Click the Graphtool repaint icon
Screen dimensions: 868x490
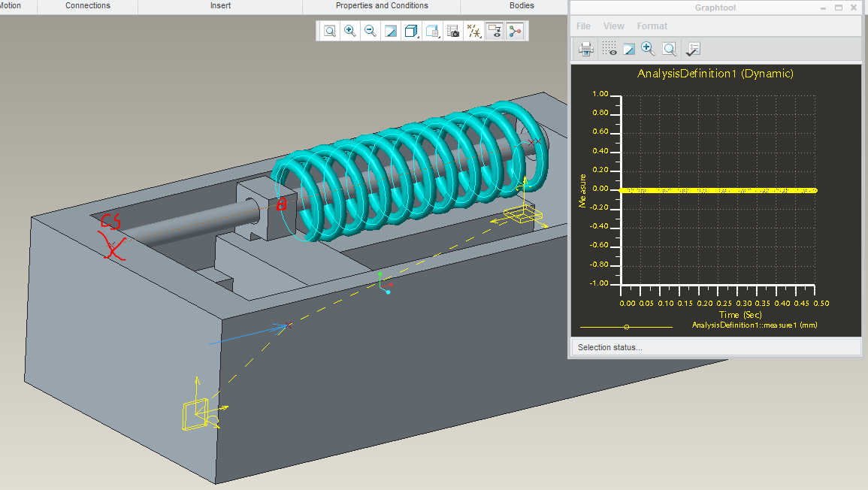click(629, 49)
